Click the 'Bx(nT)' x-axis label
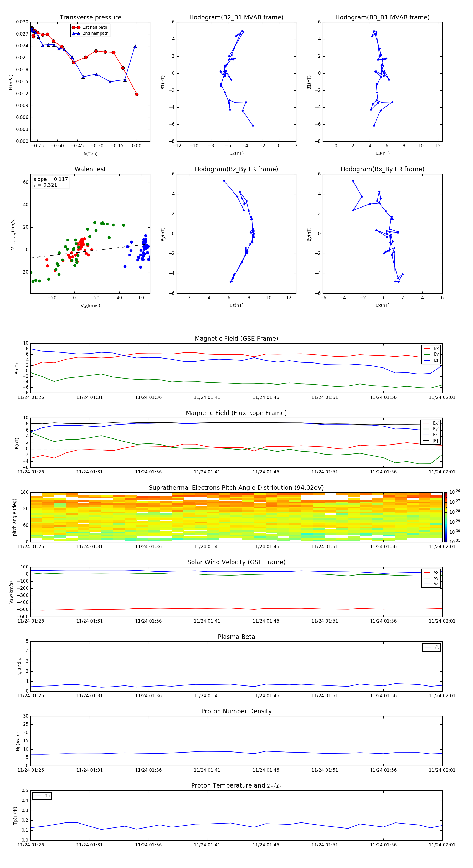The width and height of the screenshot is (473, 868). coord(382,305)
